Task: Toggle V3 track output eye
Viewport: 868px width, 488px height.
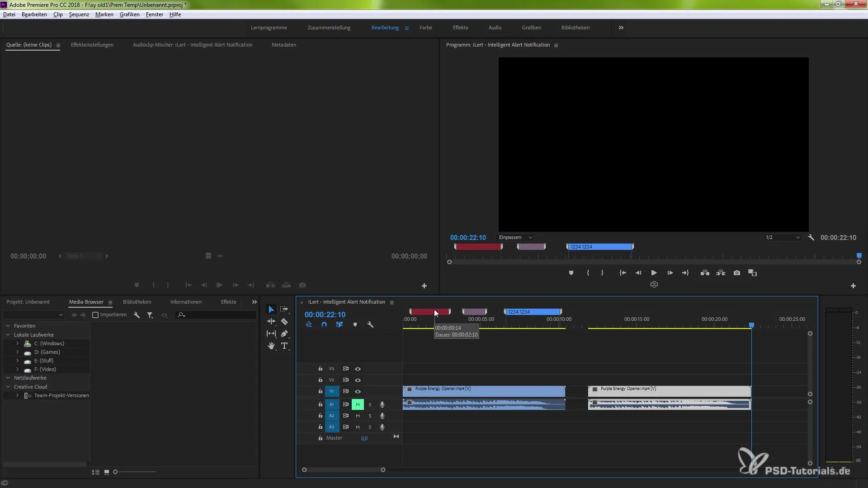Action: click(x=358, y=369)
